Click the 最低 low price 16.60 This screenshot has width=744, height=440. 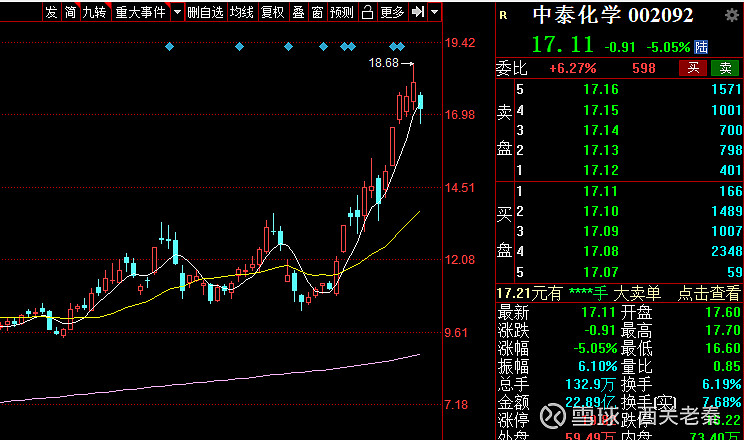(723, 348)
